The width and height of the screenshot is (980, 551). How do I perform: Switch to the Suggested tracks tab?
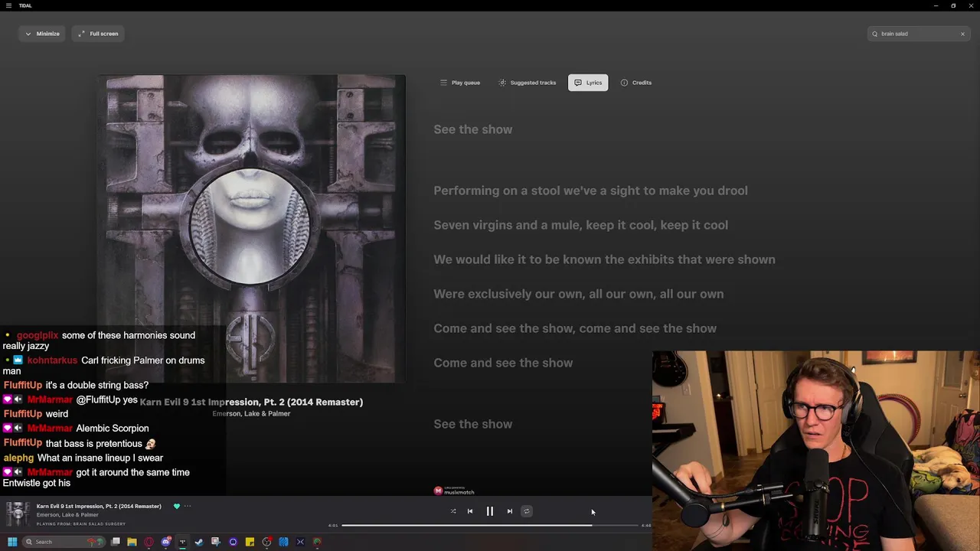tap(528, 83)
